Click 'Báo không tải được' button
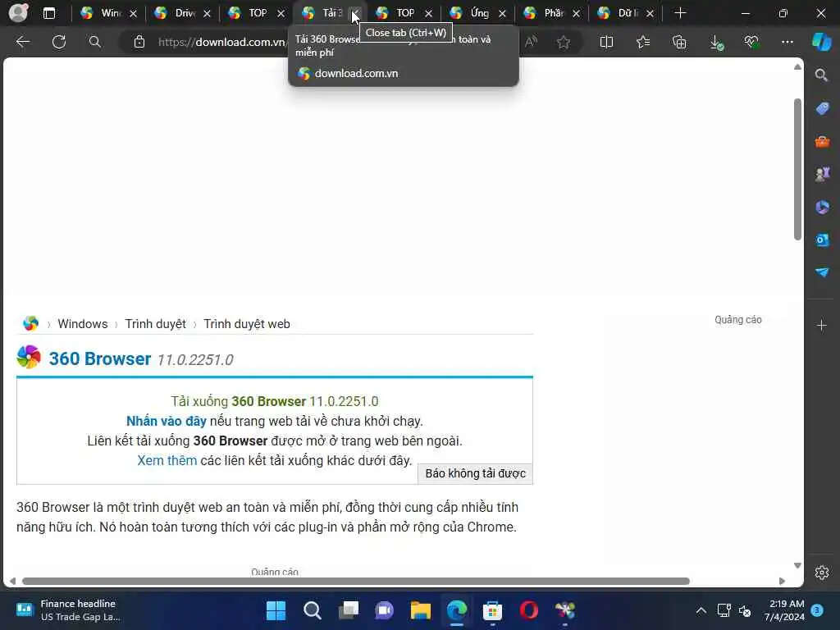This screenshot has width=840, height=630. click(475, 473)
